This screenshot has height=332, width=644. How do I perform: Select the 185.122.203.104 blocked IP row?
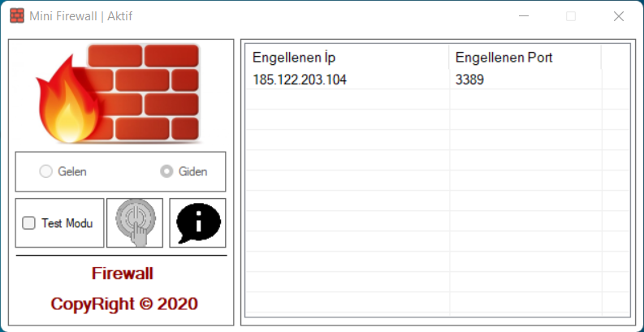click(x=438, y=80)
